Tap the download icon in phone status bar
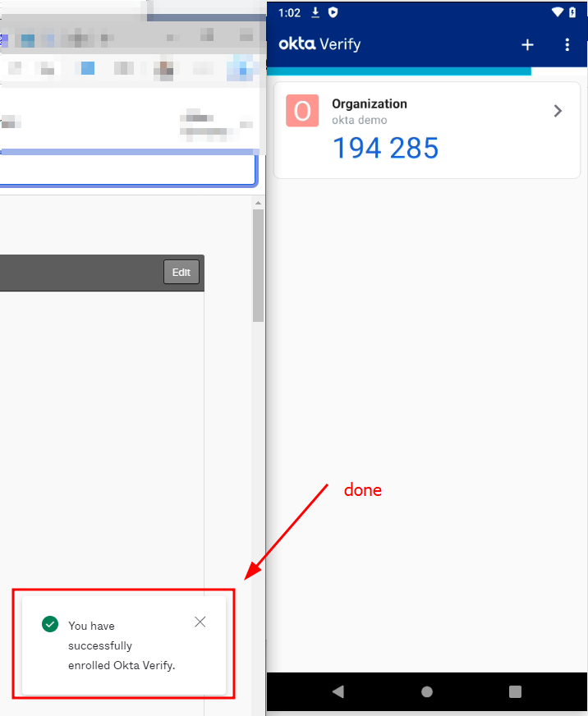The height and width of the screenshot is (716, 588). pos(315,12)
